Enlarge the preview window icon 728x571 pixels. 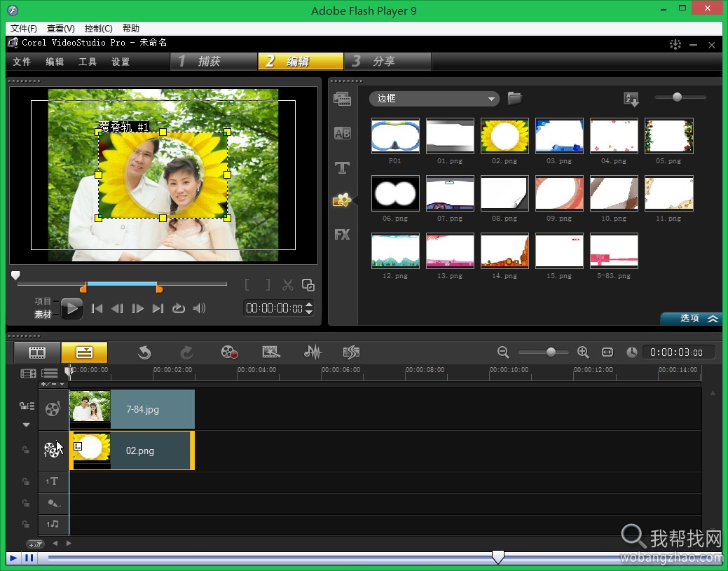[x=308, y=285]
